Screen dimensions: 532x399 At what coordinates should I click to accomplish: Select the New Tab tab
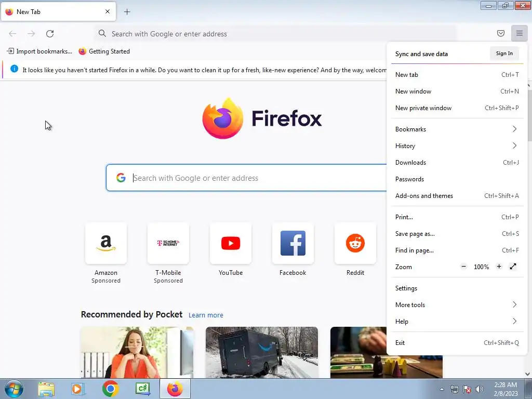pos(58,11)
